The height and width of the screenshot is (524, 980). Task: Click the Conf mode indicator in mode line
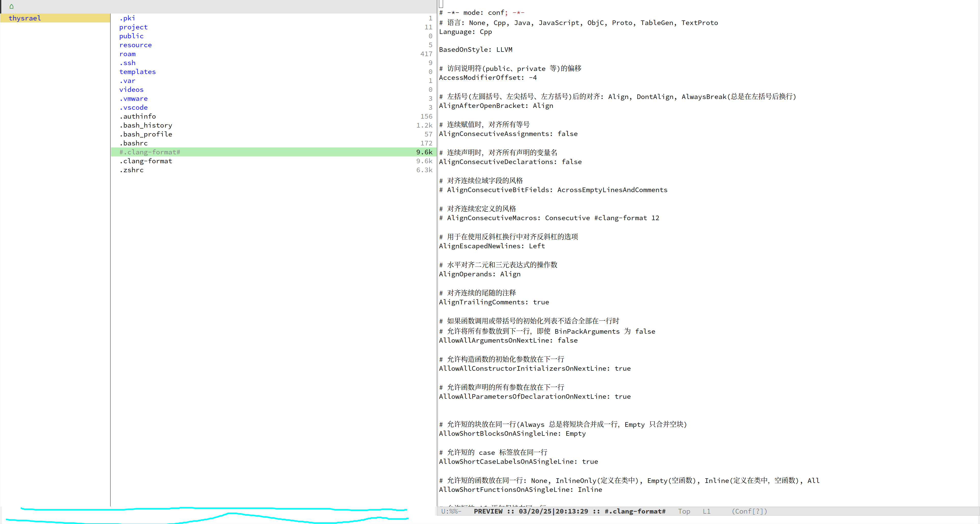click(x=749, y=511)
